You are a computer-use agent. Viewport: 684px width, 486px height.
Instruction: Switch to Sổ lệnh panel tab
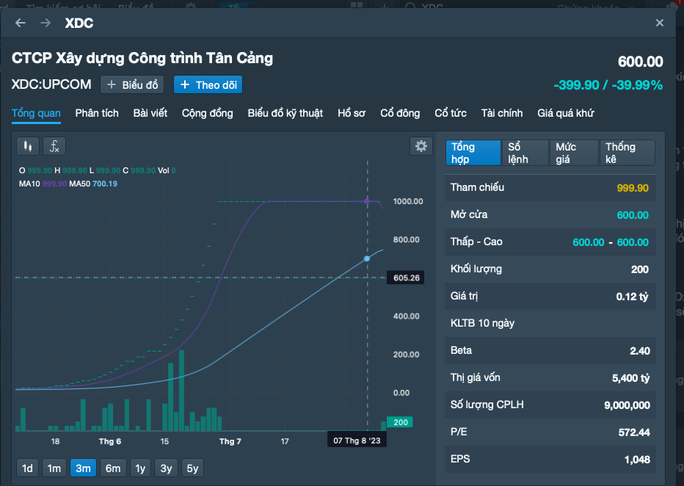coord(522,152)
